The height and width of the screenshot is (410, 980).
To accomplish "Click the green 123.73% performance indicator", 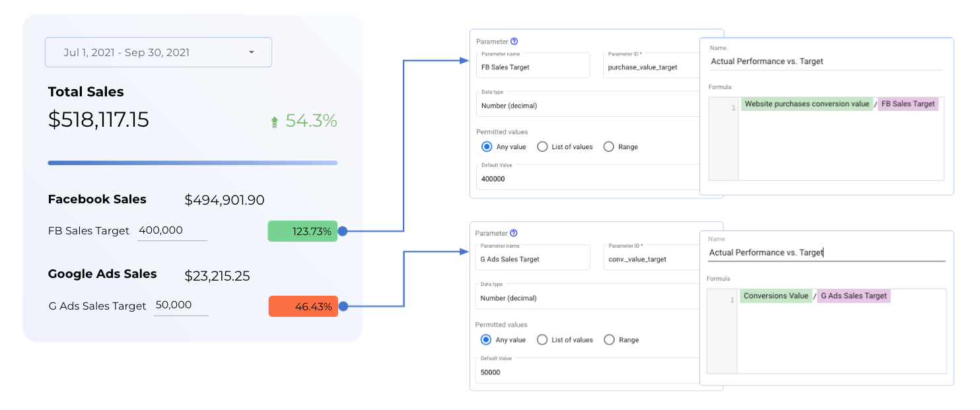I will coord(302,231).
